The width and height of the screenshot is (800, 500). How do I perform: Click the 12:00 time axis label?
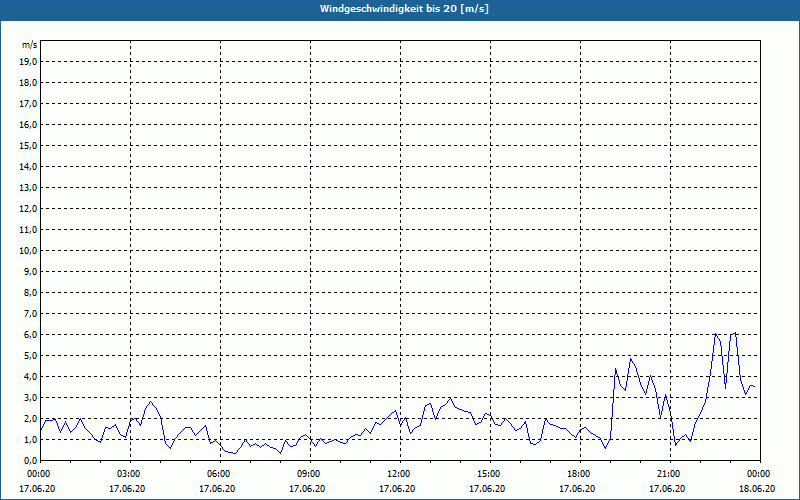[x=401, y=474]
